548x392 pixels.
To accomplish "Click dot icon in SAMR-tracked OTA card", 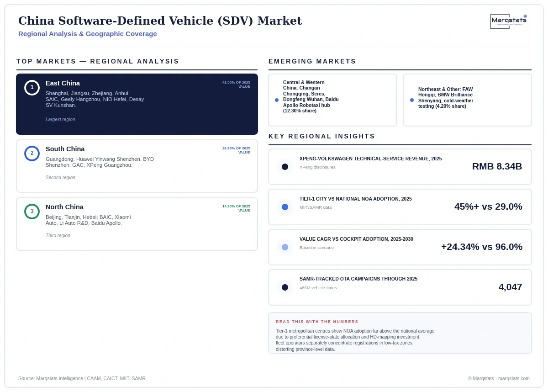I will pos(285,287).
